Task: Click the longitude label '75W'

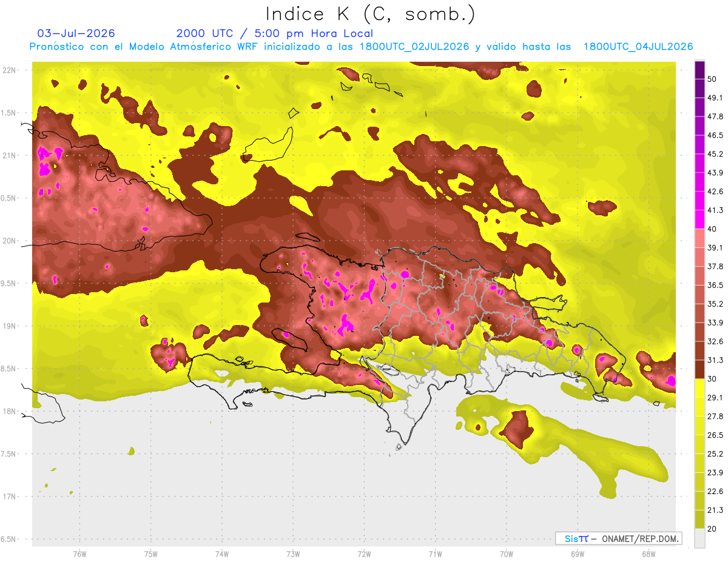Action: tap(150, 554)
